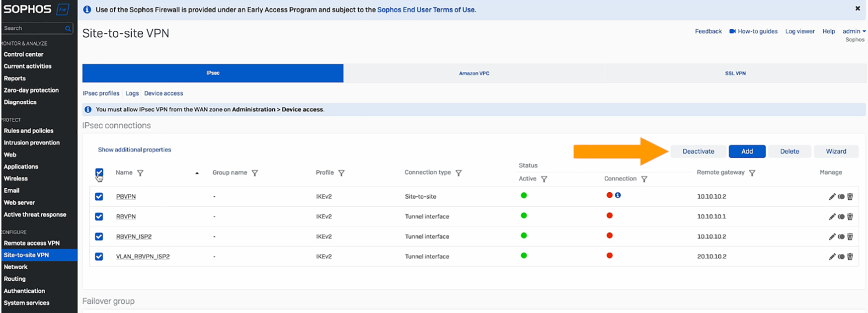Uncheck the select-all checkbox in table header
This screenshot has height=313, width=868.
pos(99,172)
